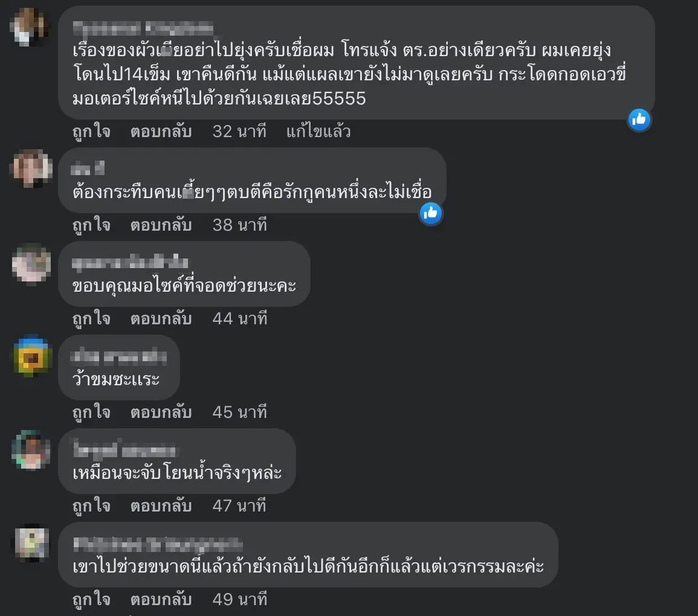The width and height of the screenshot is (698, 616).
Task: Click ตอบกลับ under the 32 นาที comment
Action: [161, 131]
